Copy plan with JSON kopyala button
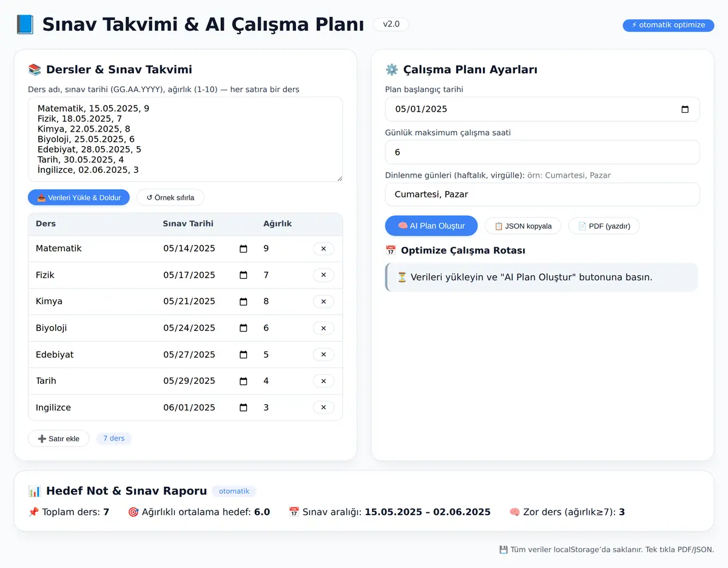 [x=523, y=226]
